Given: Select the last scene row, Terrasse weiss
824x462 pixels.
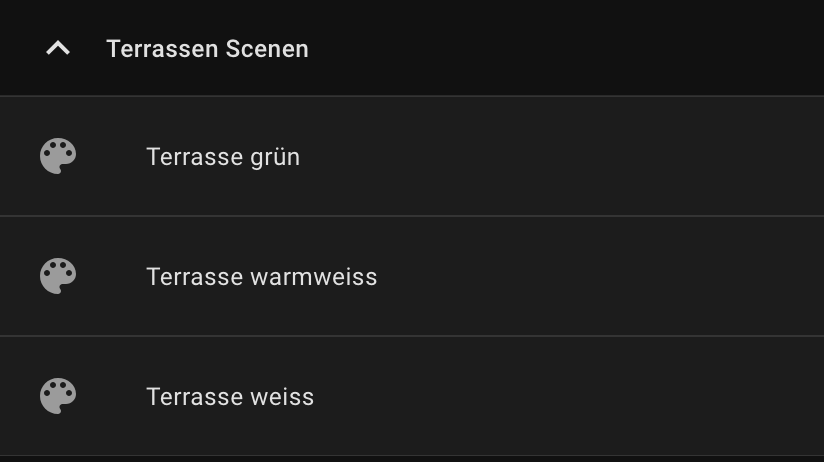Looking at the screenshot, I should coord(412,396).
